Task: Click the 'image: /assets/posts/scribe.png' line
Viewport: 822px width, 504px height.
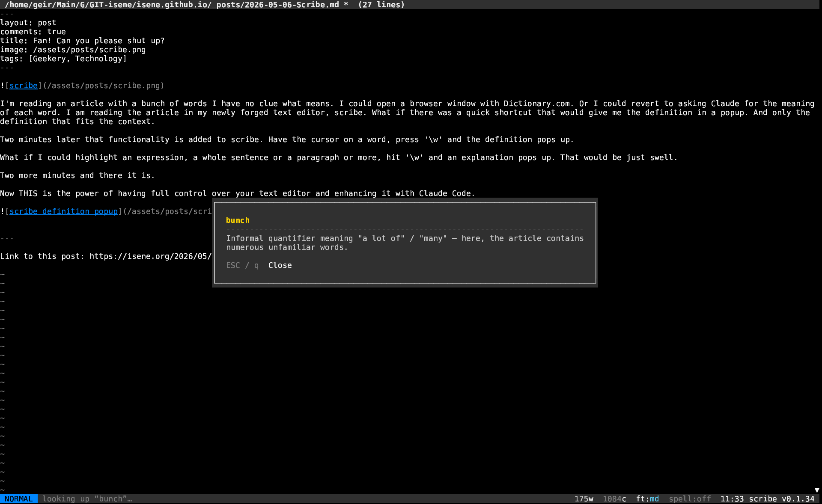Action: click(x=73, y=50)
